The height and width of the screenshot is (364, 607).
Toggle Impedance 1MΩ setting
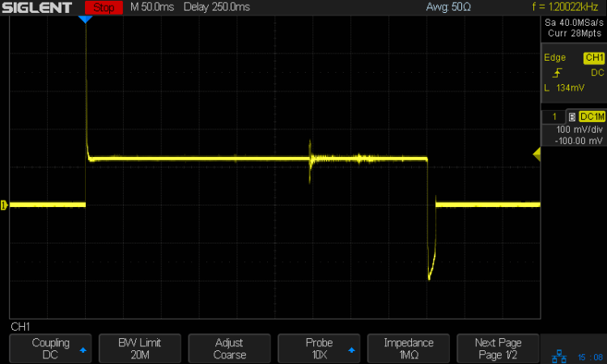coord(408,349)
